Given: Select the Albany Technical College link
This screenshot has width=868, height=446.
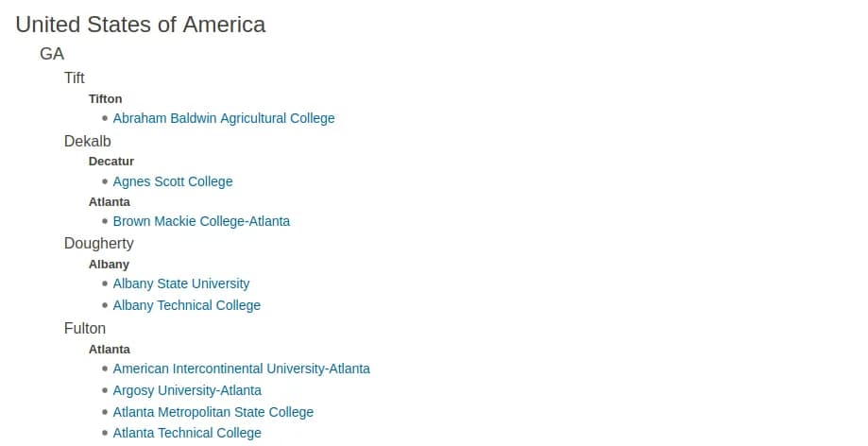Looking at the screenshot, I should [x=187, y=305].
